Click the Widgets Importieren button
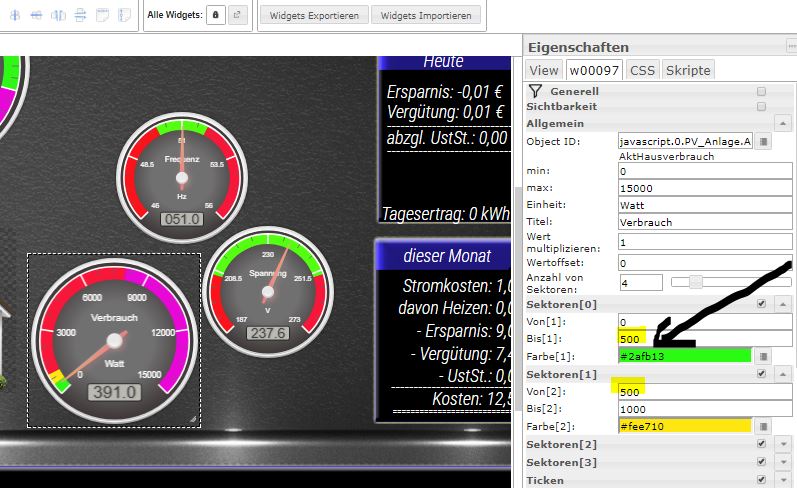797x488 pixels. pyautogui.click(x=426, y=16)
